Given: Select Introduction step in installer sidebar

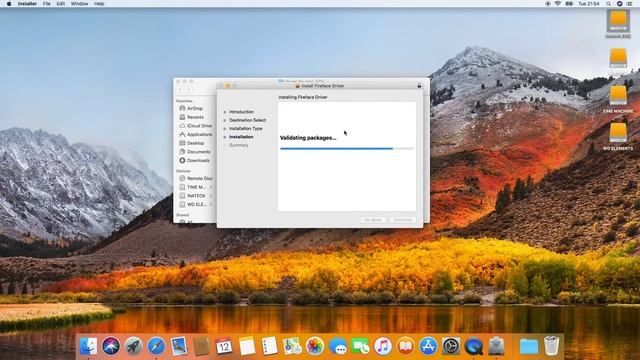Looking at the screenshot, I should tap(241, 112).
